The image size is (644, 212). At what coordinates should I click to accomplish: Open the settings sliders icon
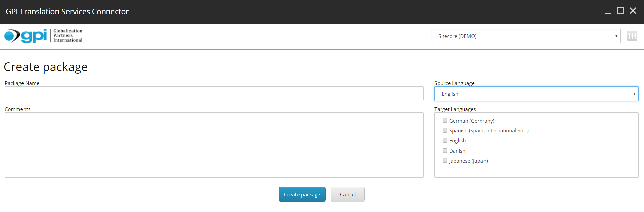pyautogui.click(x=632, y=36)
